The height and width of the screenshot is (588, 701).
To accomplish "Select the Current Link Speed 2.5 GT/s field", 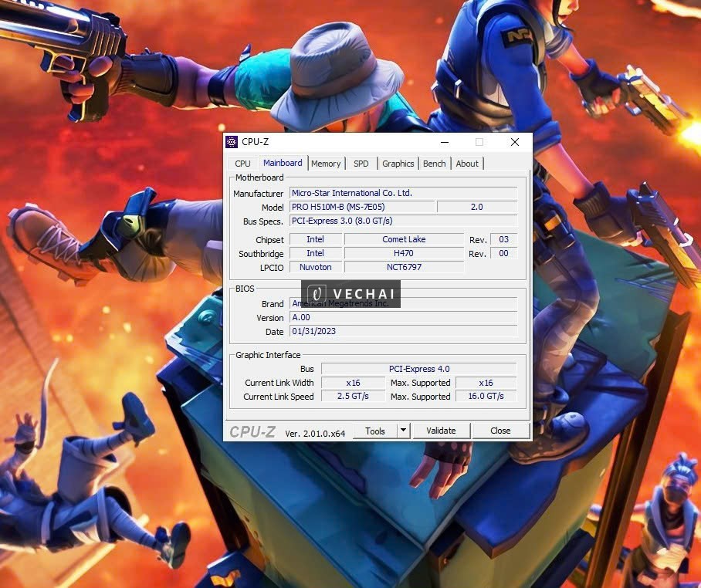I will pos(352,397).
